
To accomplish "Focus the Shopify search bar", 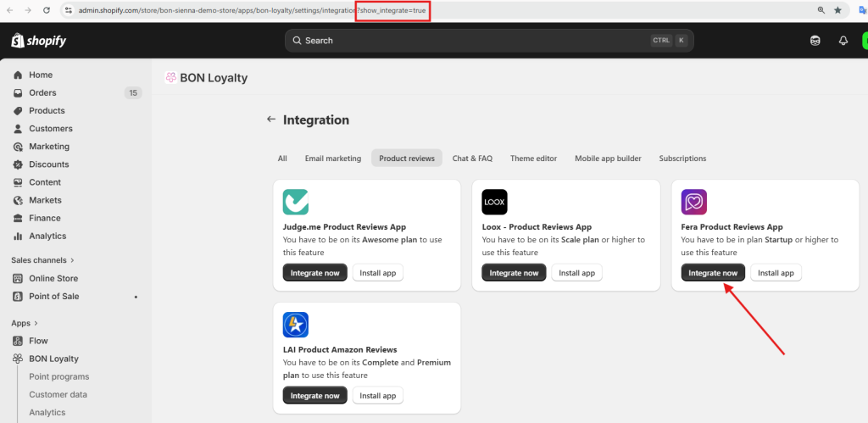I will tap(489, 41).
